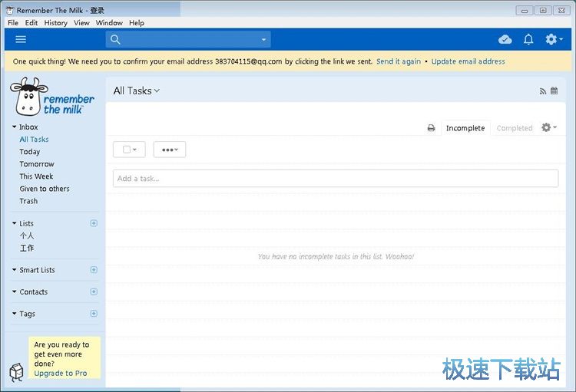
Task: Collapse the Inbox section
Action: (14, 127)
